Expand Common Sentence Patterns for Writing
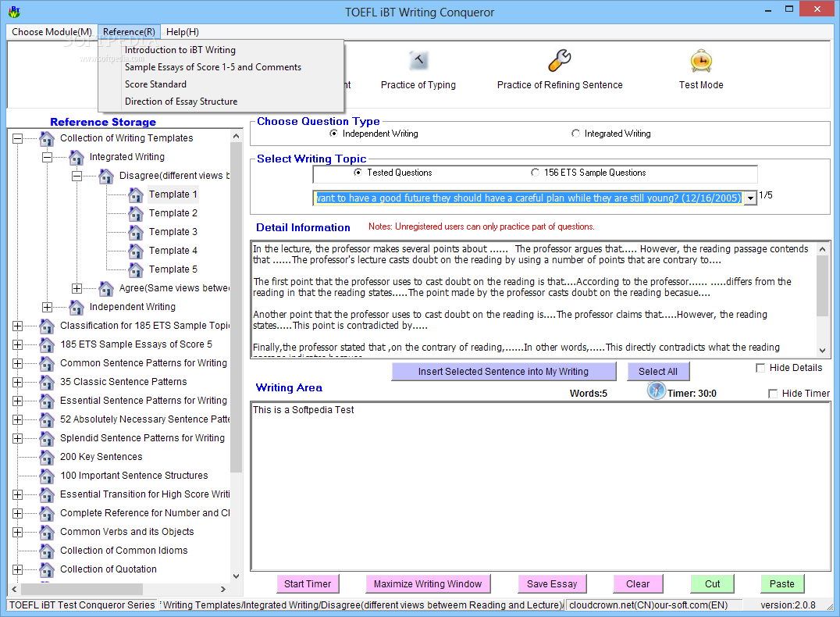Image resolution: width=840 pixels, height=617 pixels. click(x=18, y=363)
